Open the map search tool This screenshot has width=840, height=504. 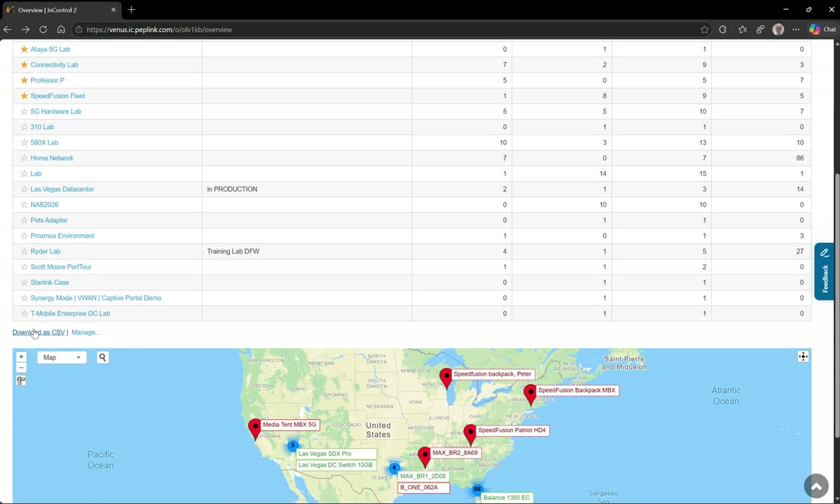pyautogui.click(x=102, y=357)
